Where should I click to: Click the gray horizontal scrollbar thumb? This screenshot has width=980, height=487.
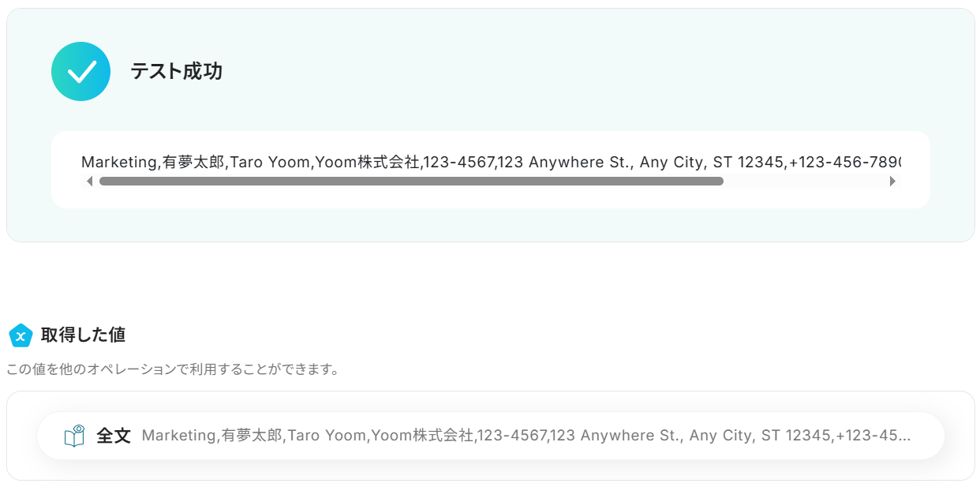411,182
